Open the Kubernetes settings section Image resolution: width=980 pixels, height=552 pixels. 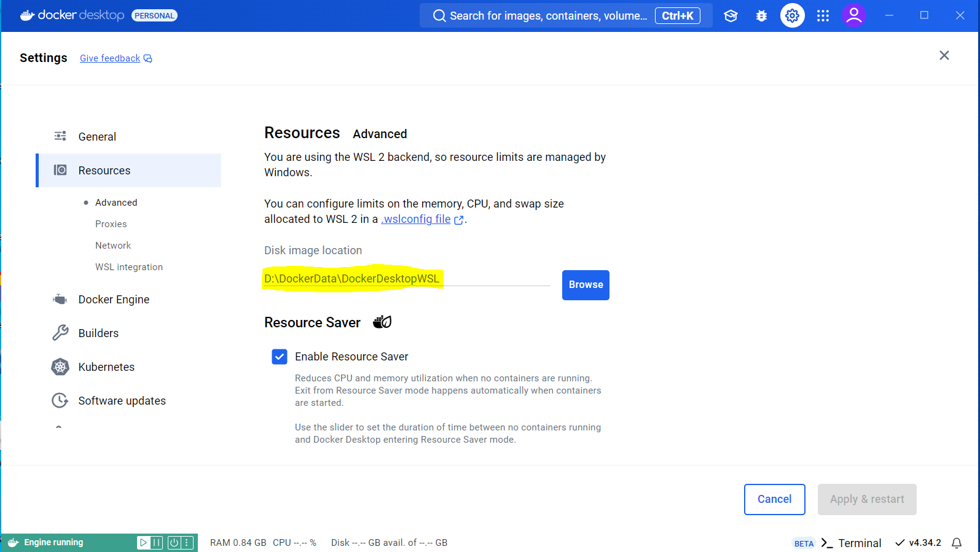(128, 367)
